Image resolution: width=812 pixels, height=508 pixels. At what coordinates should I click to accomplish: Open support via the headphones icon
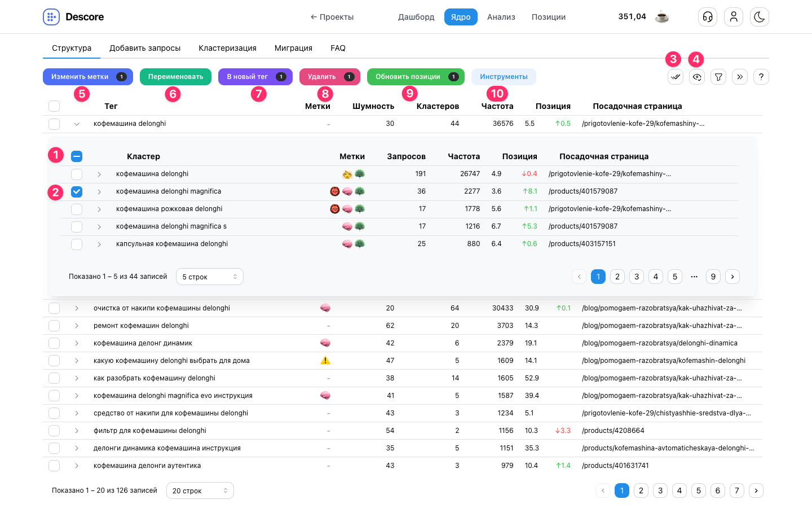[708, 17]
